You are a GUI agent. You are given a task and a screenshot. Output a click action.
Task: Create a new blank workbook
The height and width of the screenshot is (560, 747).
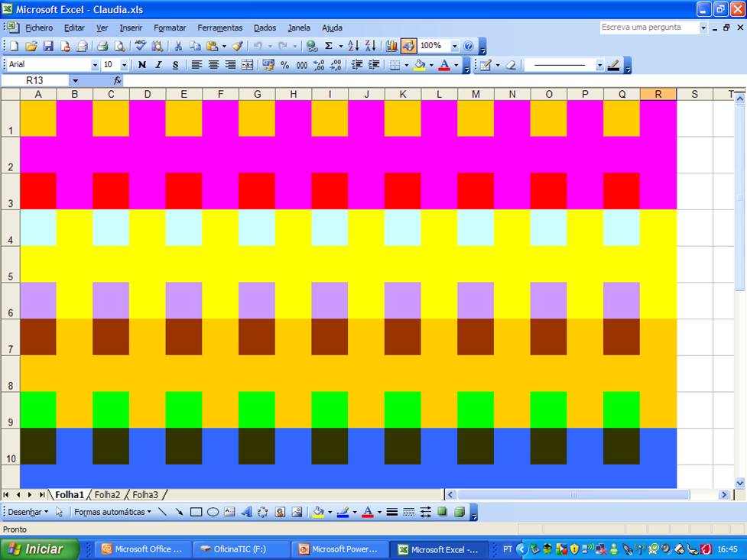15,46
